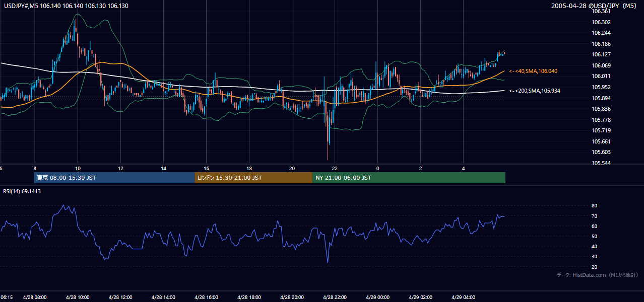Click hour marker 14 under price chart
The image size is (644, 302).
[x=163, y=168]
